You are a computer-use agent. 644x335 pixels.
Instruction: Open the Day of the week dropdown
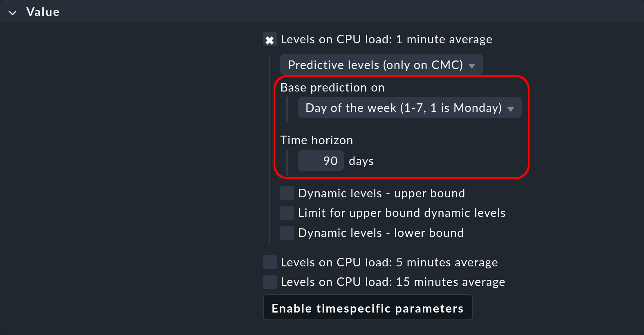point(409,107)
